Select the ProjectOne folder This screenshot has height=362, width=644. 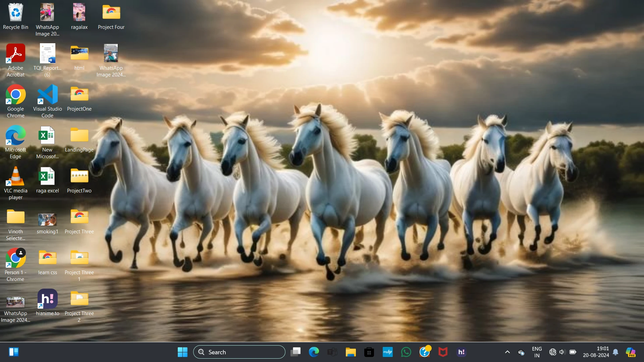coord(79,99)
